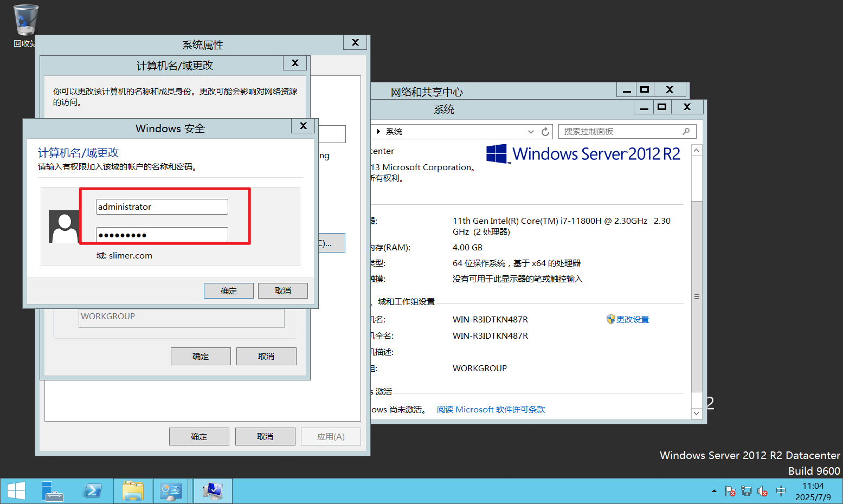Click the 系统 breadcrumb arrow
Image resolution: width=843 pixels, height=504 pixels.
[x=378, y=132]
